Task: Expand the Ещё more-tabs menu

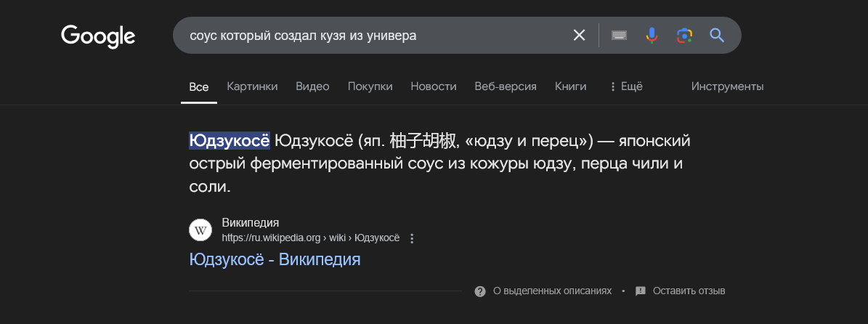Action: click(x=625, y=86)
